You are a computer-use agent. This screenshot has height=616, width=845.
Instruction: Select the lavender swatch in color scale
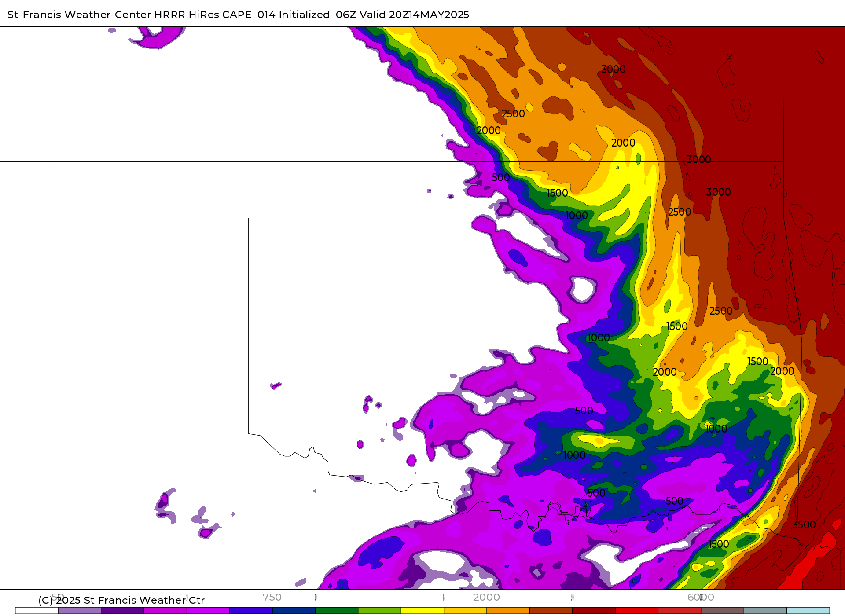80,611
